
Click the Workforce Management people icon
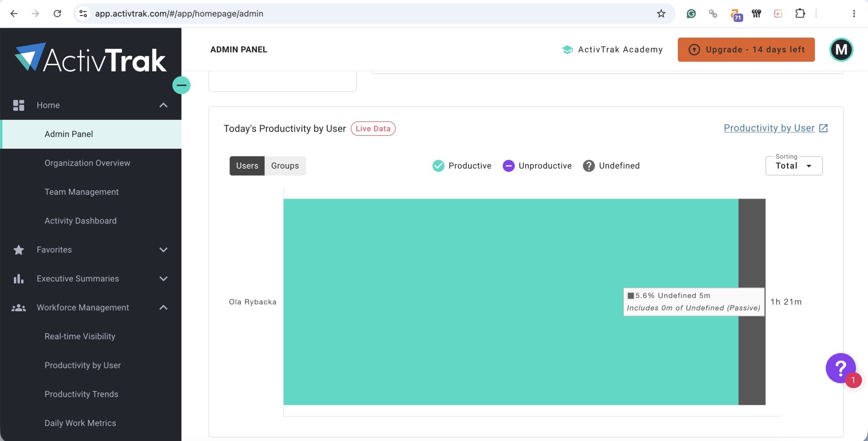pyautogui.click(x=19, y=308)
